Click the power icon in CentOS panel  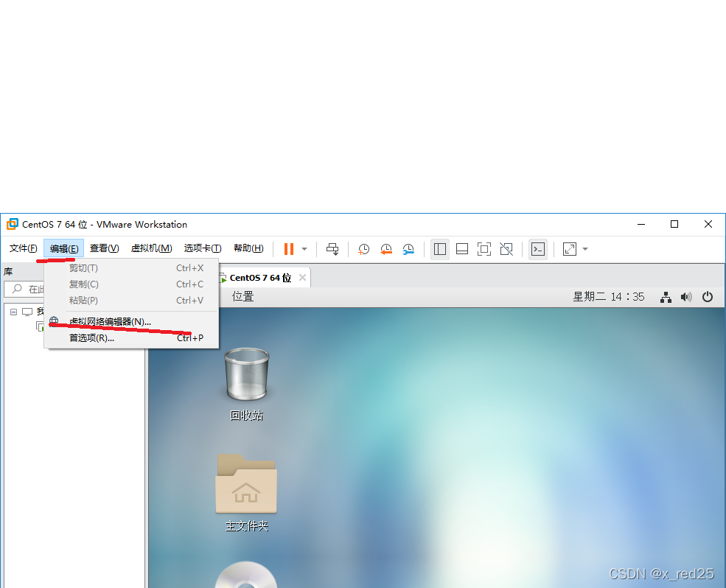pyautogui.click(x=708, y=297)
